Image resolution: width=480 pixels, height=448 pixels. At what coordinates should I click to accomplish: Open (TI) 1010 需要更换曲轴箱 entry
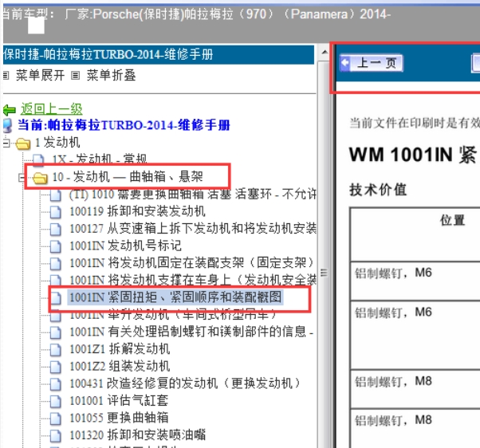tap(192, 194)
